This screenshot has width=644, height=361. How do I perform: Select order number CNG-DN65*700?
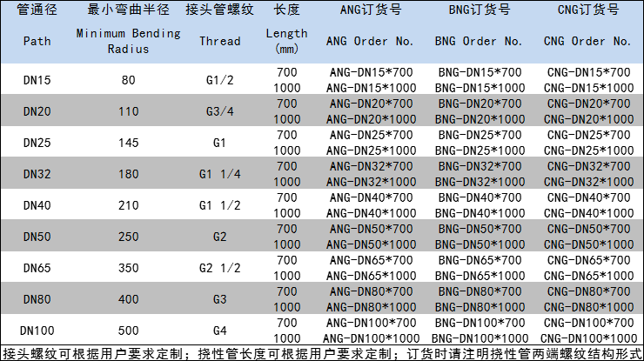point(587,260)
